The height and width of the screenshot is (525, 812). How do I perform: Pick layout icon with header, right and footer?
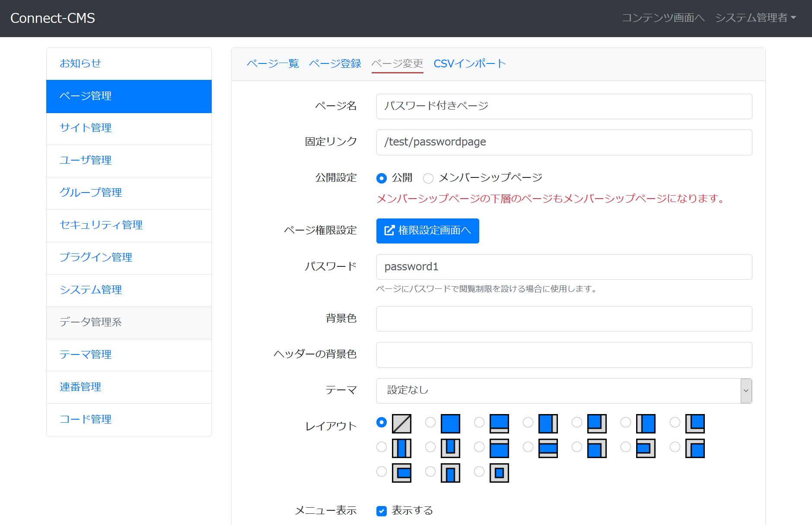[x=646, y=448]
